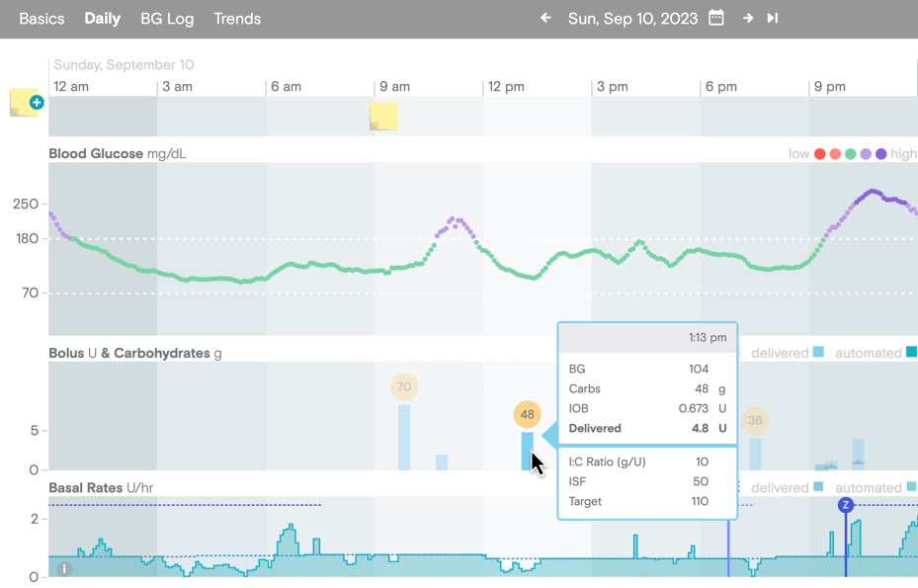Click the 48 g carbohydrate bubble
The width and height of the screenshot is (918, 588).
(527, 415)
